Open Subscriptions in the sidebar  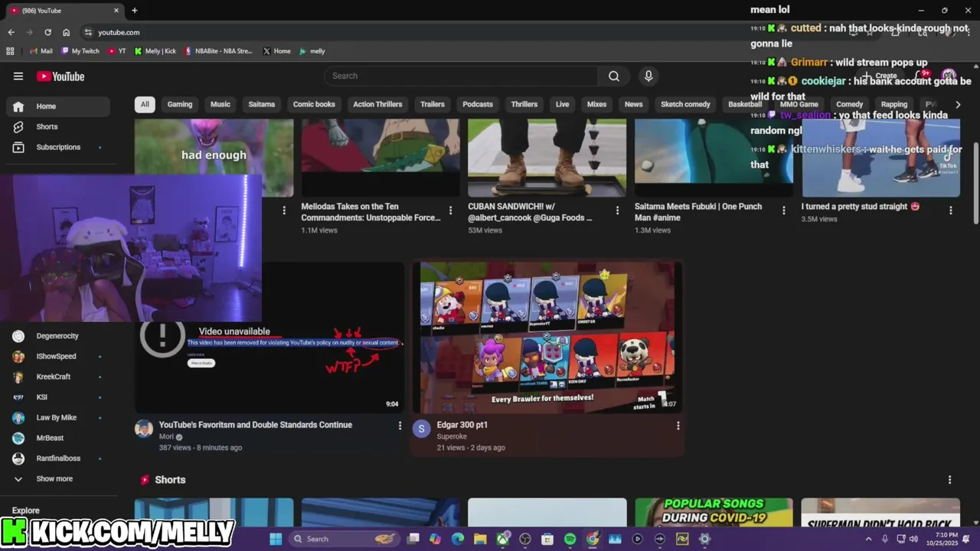coord(58,147)
